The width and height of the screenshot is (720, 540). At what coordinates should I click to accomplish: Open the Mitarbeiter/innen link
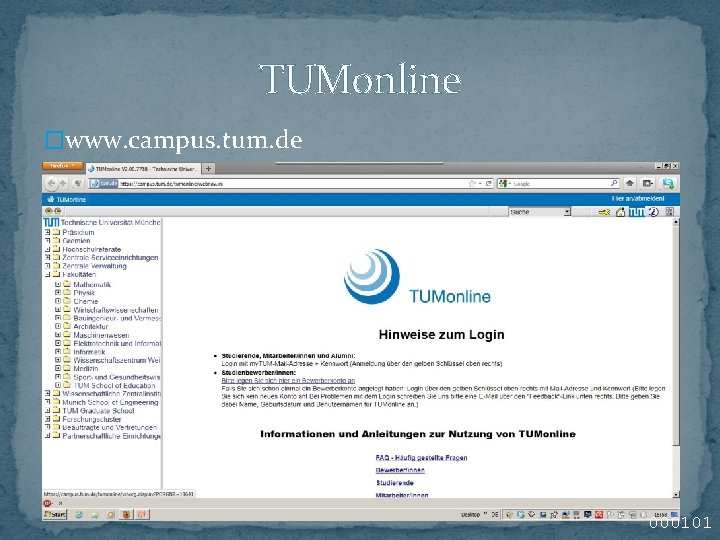tap(402, 495)
